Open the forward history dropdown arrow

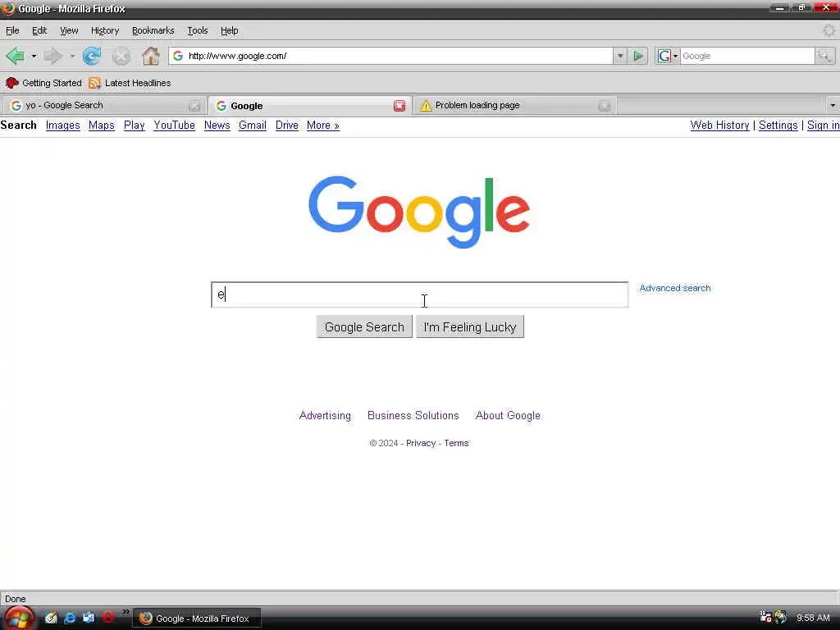(72, 56)
